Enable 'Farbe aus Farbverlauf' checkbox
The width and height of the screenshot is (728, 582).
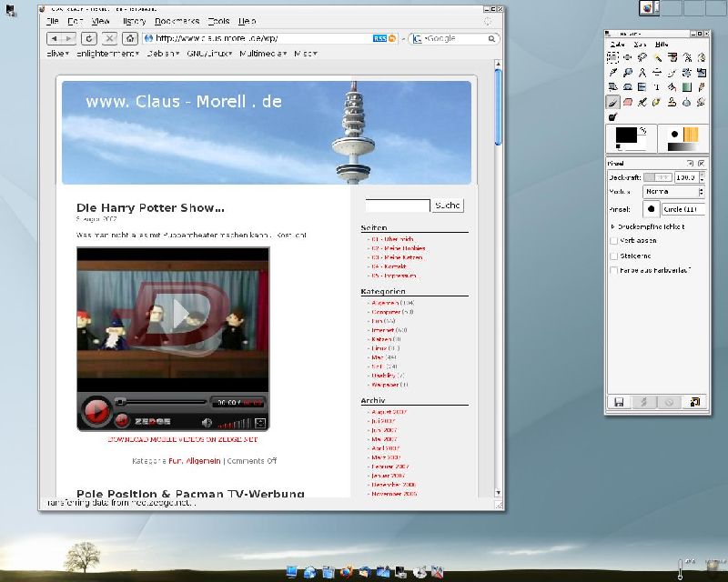613,270
